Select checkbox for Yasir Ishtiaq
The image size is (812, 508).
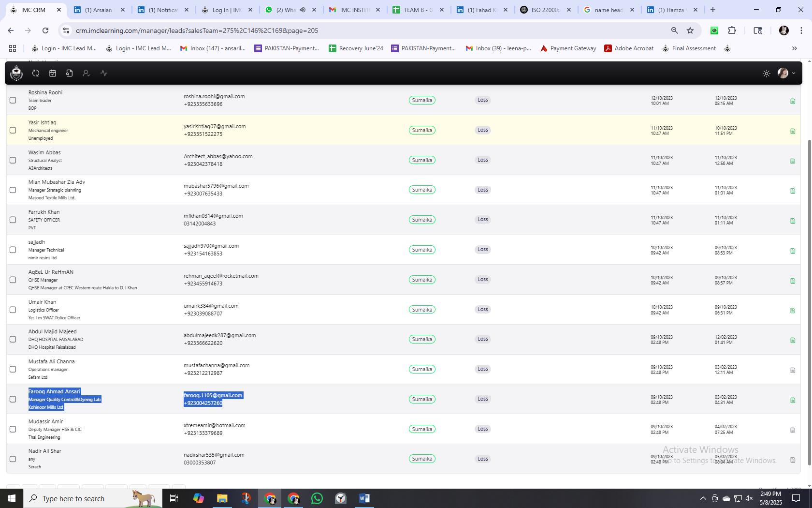point(13,130)
